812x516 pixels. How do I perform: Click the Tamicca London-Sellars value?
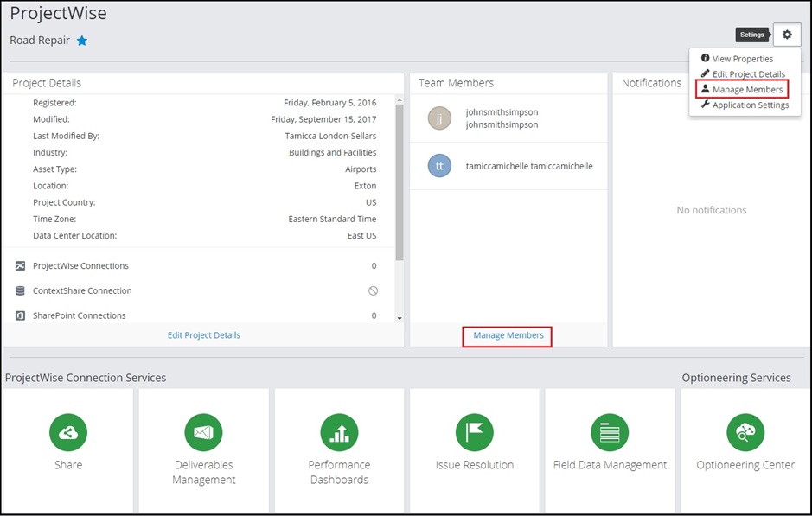coord(330,136)
